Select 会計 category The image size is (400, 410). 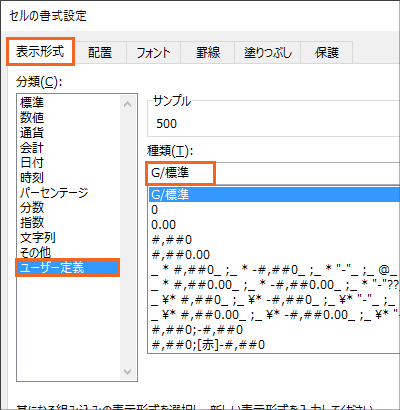click(x=32, y=148)
